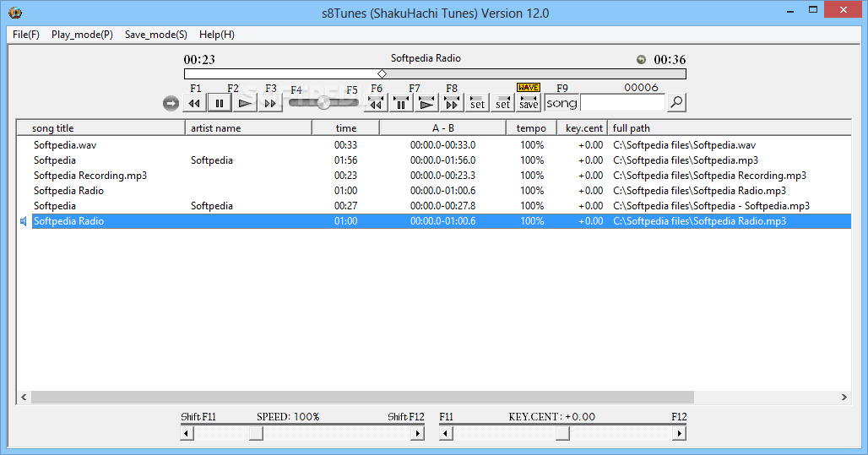
Task: Click the A-B pause button under F7
Action: [401, 103]
